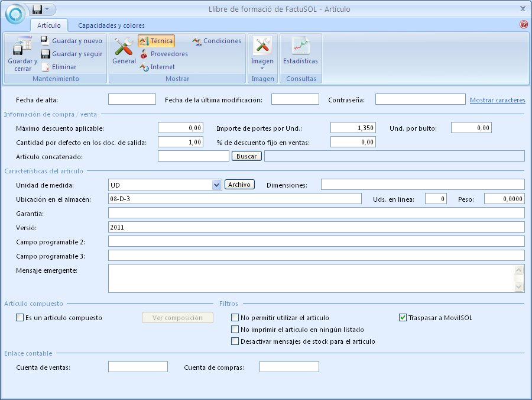Click the Garantía input field
This screenshot has height=400, width=532.
(316, 213)
